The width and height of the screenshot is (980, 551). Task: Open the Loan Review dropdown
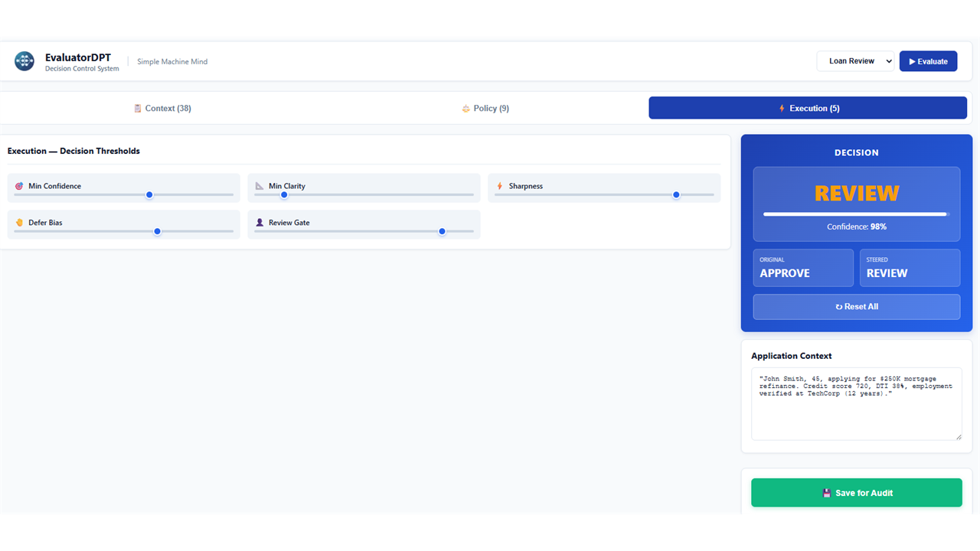855,61
